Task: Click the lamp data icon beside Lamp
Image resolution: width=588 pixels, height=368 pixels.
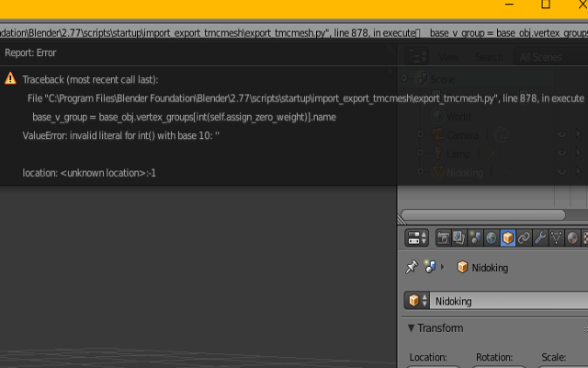Action: [x=492, y=153]
